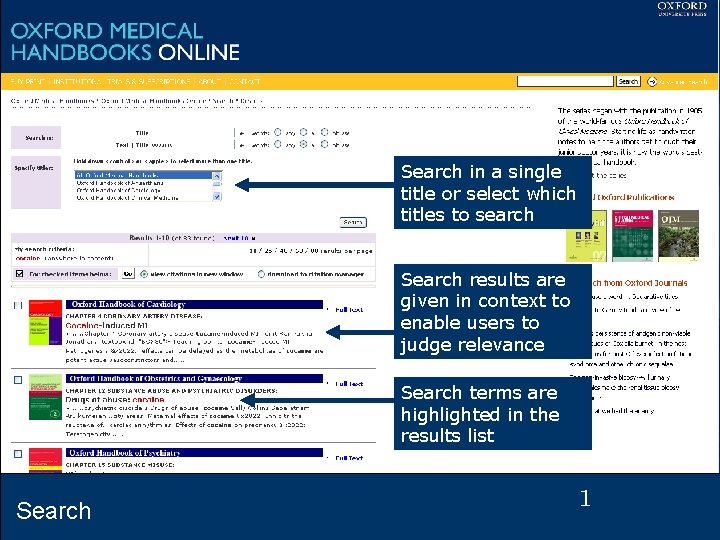
Task: Open the red and green journal cover
Action: (x=632, y=236)
